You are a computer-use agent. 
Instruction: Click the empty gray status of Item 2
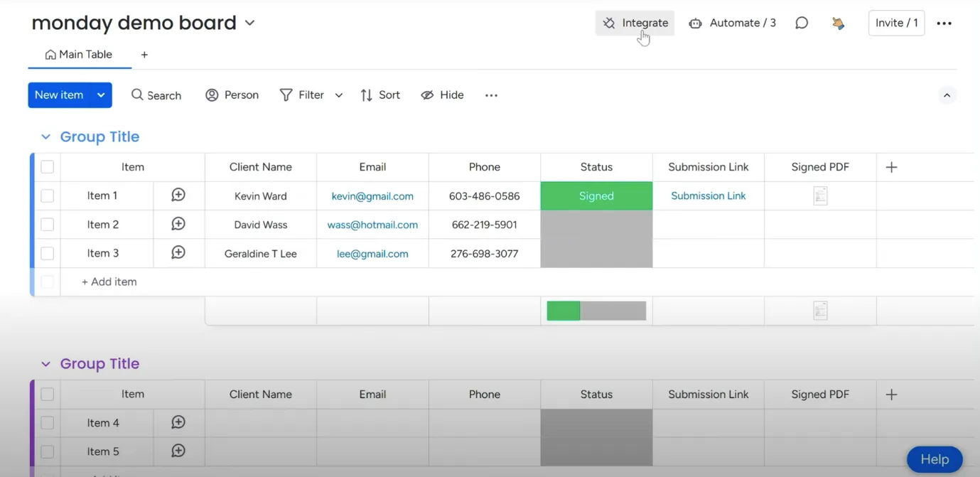tap(596, 225)
